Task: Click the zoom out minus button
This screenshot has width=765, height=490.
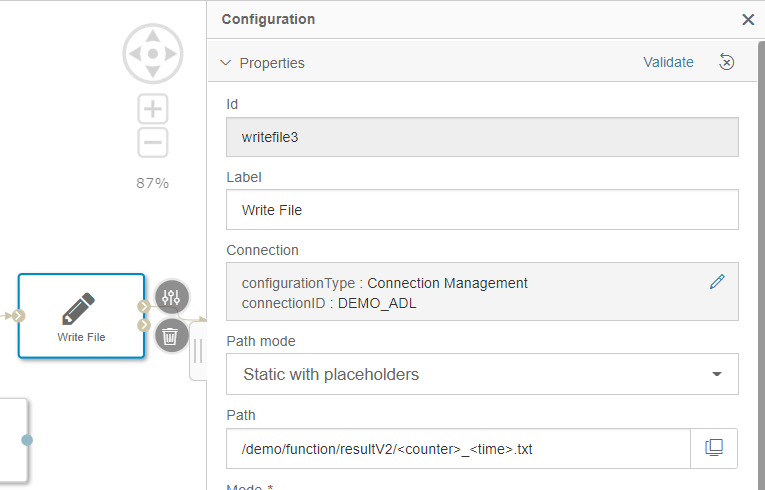Action: pyautogui.click(x=152, y=142)
